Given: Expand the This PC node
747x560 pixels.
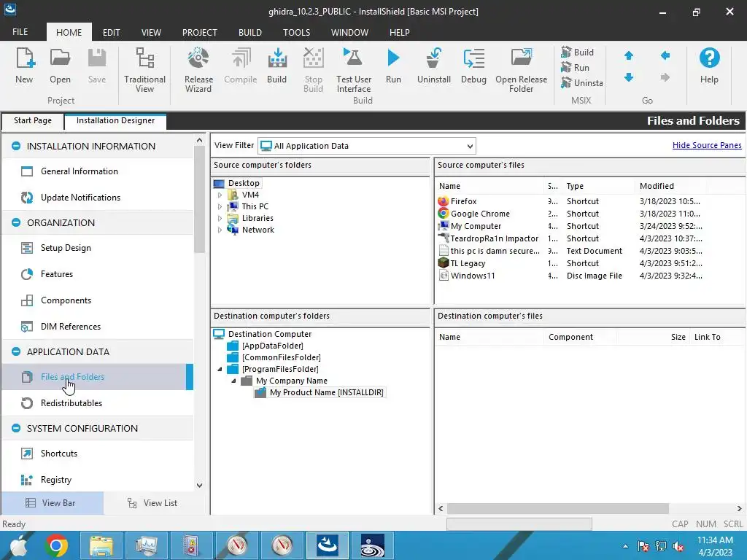Looking at the screenshot, I should coord(220,206).
